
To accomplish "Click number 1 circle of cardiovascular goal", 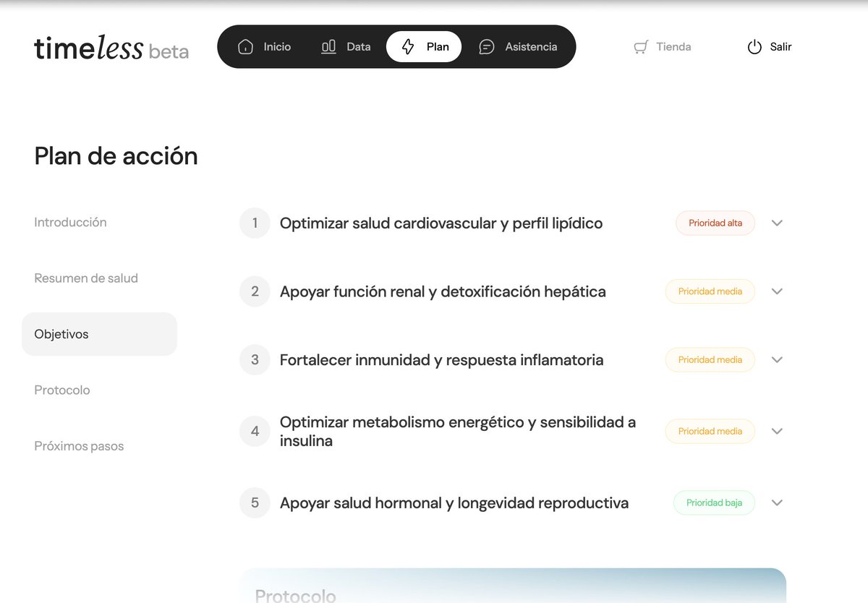I will click(x=255, y=223).
